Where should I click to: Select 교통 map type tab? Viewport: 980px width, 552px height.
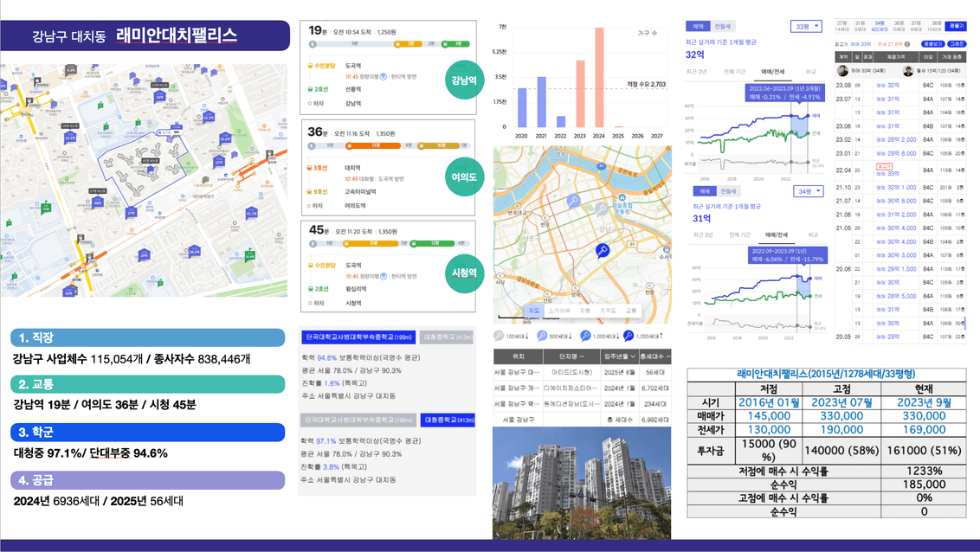[x=631, y=311]
